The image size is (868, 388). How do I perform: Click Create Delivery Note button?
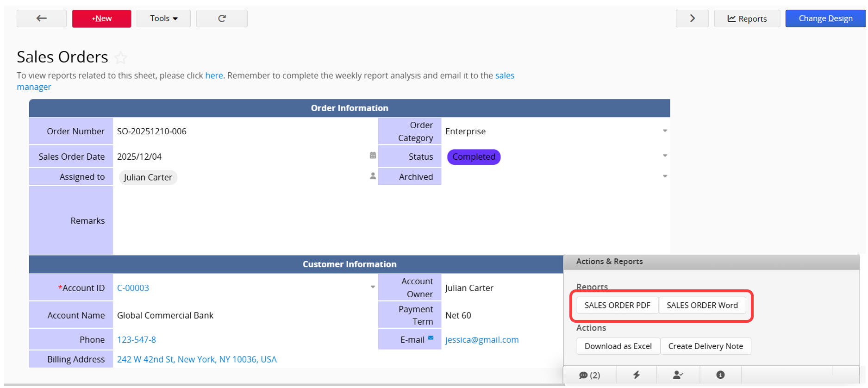click(x=705, y=346)
